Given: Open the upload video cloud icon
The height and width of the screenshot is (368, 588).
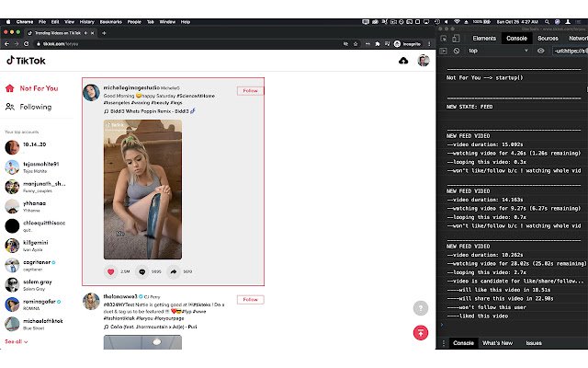Looking at the screenshot, I should tap(403, 61).
